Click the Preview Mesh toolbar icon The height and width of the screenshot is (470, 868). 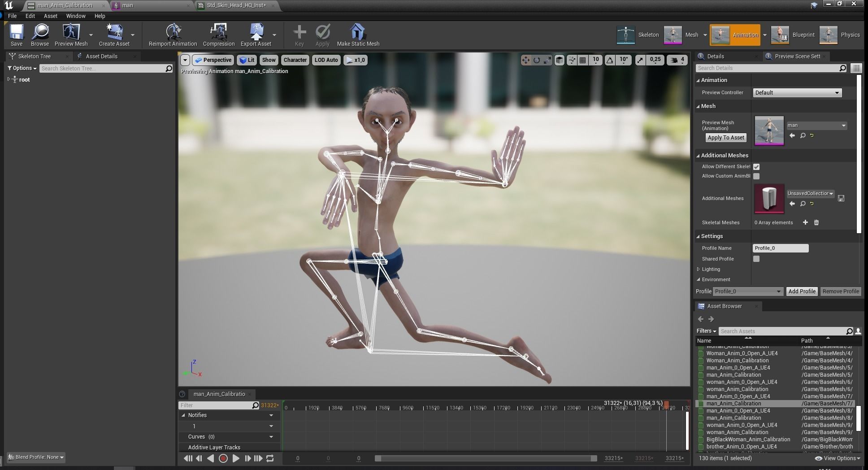pos(71,35)
